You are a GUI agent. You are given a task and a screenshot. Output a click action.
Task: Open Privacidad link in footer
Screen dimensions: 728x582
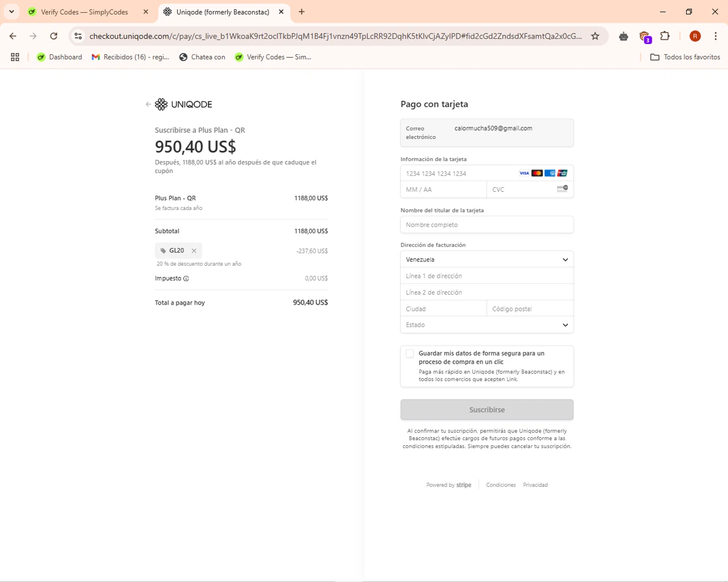point(535,485)
